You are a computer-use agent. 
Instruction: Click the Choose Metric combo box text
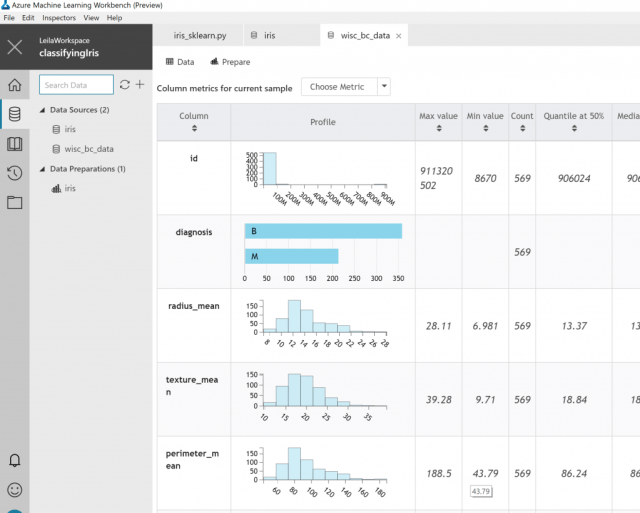pos(337,87)
